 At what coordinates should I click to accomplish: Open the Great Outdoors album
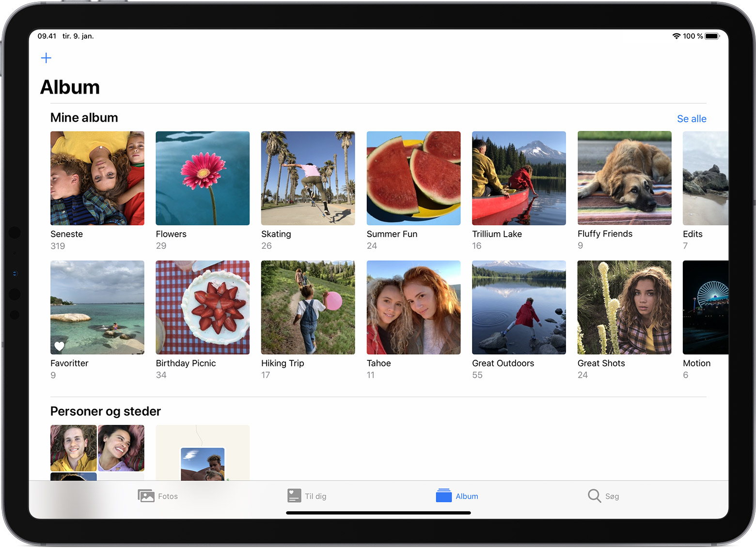pos(519,307)
